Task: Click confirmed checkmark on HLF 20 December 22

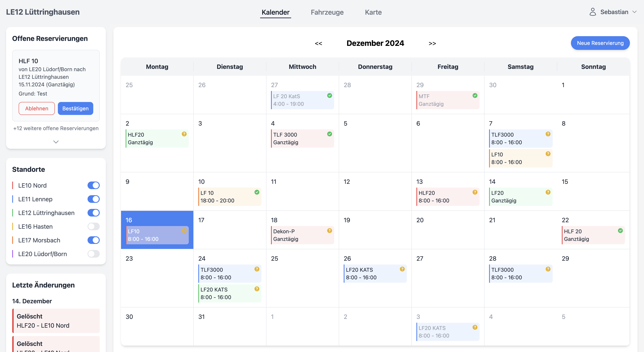Action: pos(620,230)
